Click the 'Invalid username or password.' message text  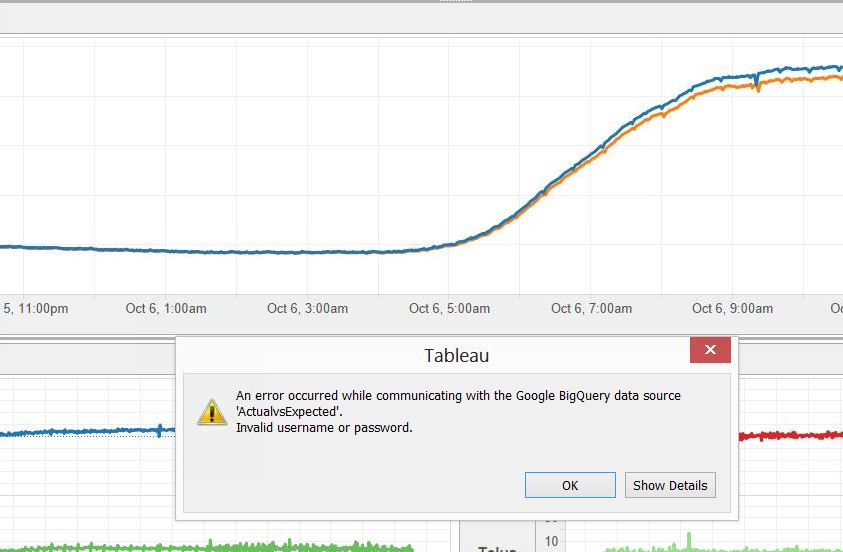[x=324, y=428]
